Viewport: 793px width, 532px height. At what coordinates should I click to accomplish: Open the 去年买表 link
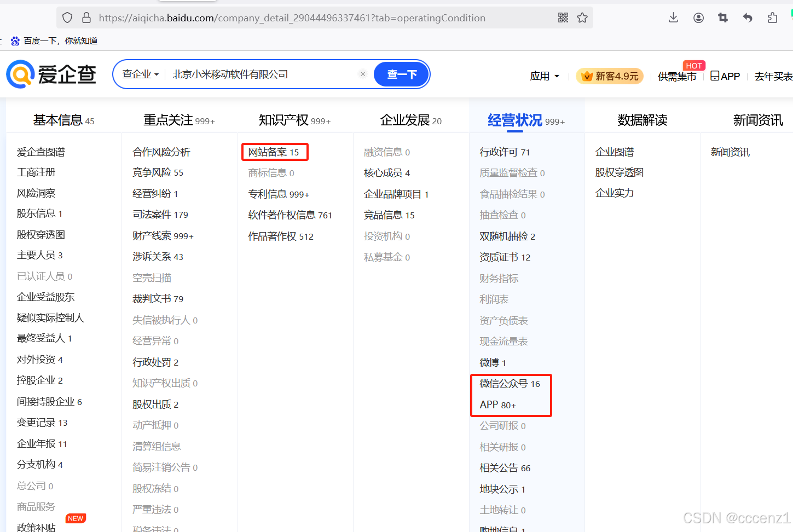773,76
